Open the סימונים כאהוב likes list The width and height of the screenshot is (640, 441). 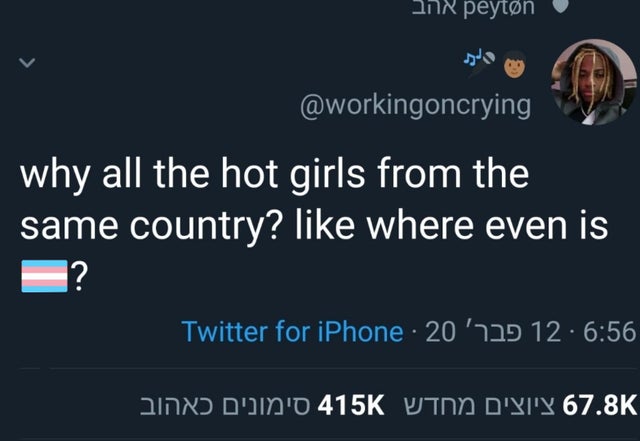coord(225,405)
